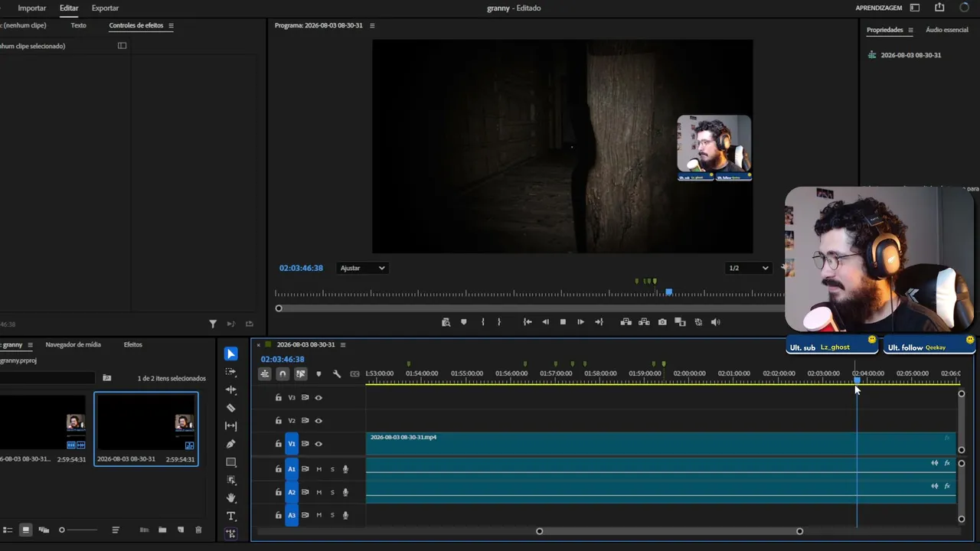
Task: Open the comparison view icon
Action: [680, 322]
